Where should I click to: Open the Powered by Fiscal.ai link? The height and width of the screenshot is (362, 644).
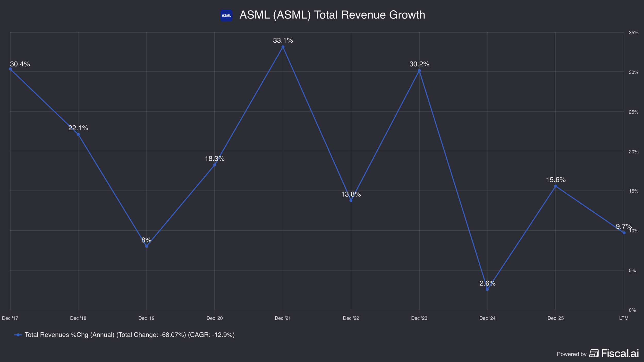598,354
